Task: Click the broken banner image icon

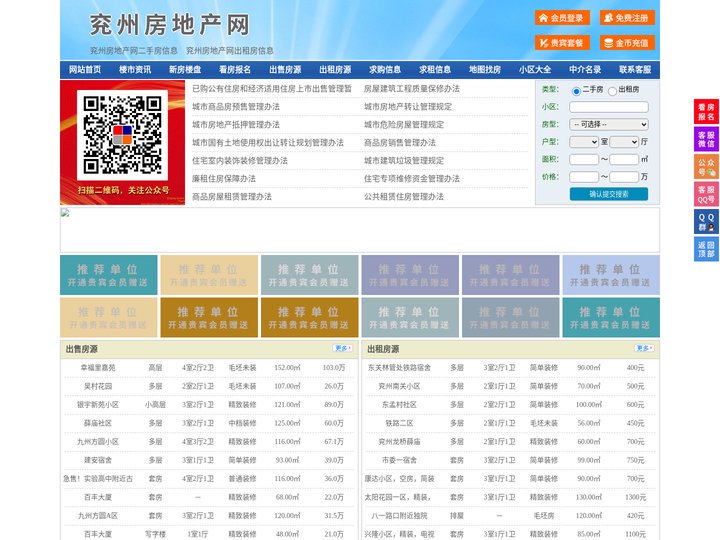Action: (x=65, y=213)
